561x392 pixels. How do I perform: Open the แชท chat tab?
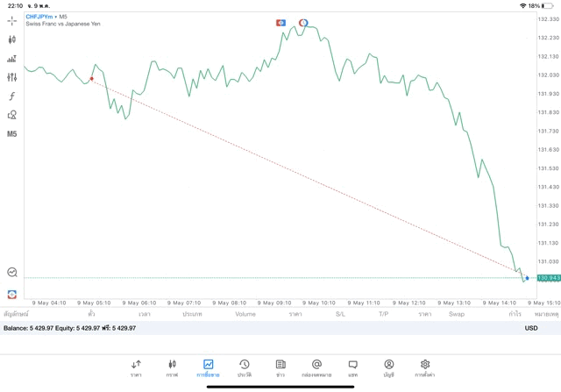pos(352,367)
